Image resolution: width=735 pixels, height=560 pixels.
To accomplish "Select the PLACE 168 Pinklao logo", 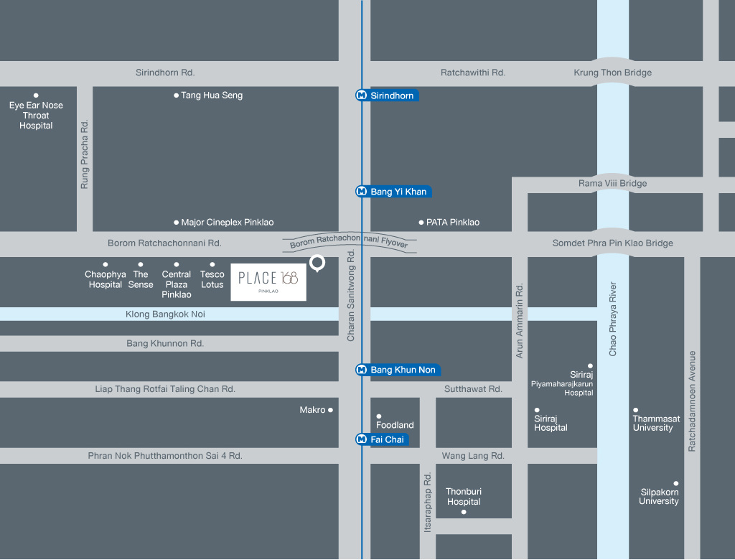I will coord(268,281).
